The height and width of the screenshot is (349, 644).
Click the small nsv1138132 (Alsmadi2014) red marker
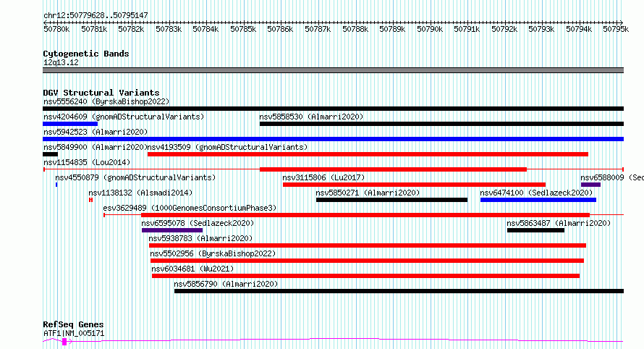(90, 200)
